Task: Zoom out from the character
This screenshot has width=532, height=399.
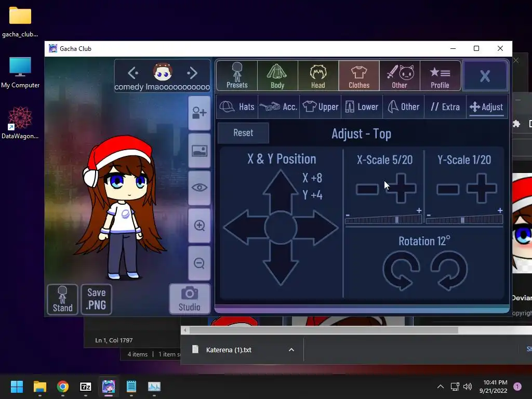Action: (199, 263)
